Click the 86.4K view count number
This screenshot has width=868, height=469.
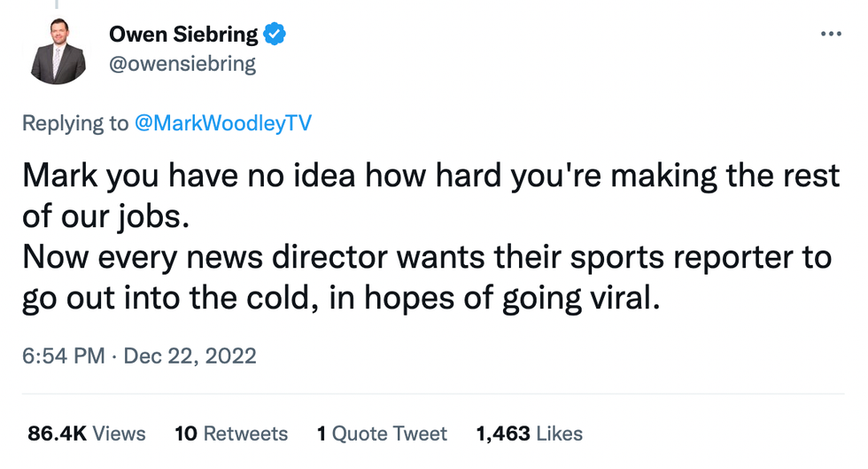[x=56, y=434]
